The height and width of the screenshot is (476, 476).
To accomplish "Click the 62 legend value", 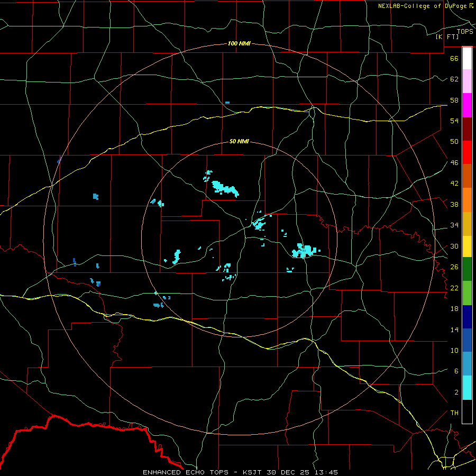I will [454, 79].
